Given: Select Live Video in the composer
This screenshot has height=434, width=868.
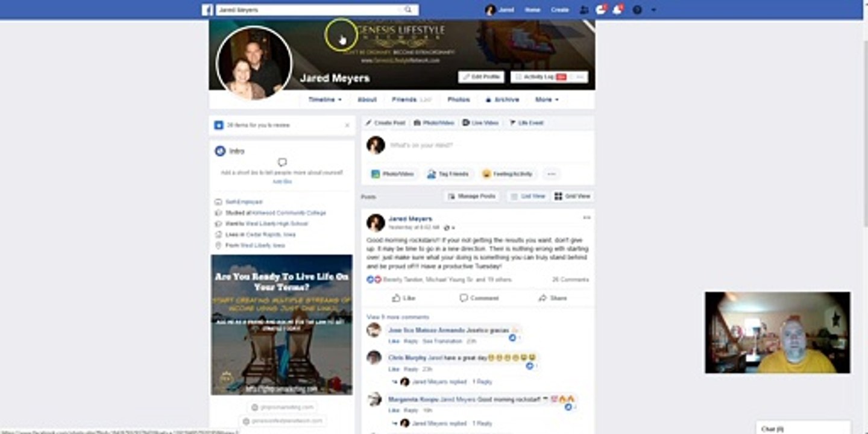Looking at the screenshot, I should 480,123.
